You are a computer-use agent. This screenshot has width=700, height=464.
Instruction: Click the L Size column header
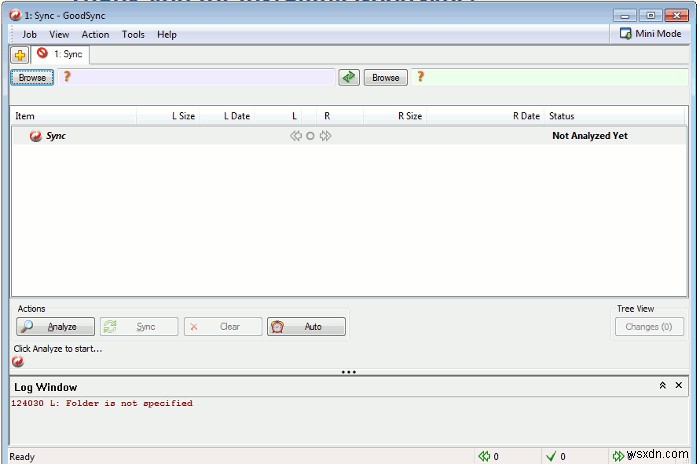coord(168,116)
